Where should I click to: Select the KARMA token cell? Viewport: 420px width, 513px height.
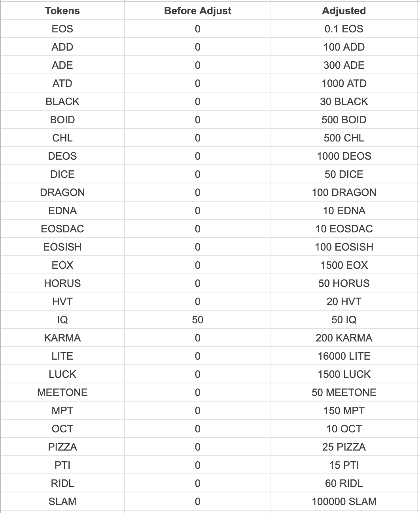(62, 338)
